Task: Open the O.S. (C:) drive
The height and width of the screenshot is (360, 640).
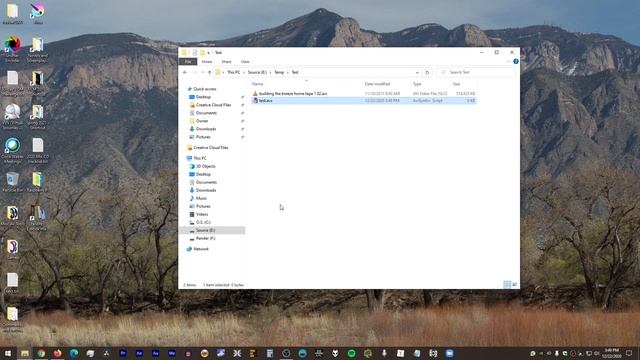Action: [x=203, y=222]
